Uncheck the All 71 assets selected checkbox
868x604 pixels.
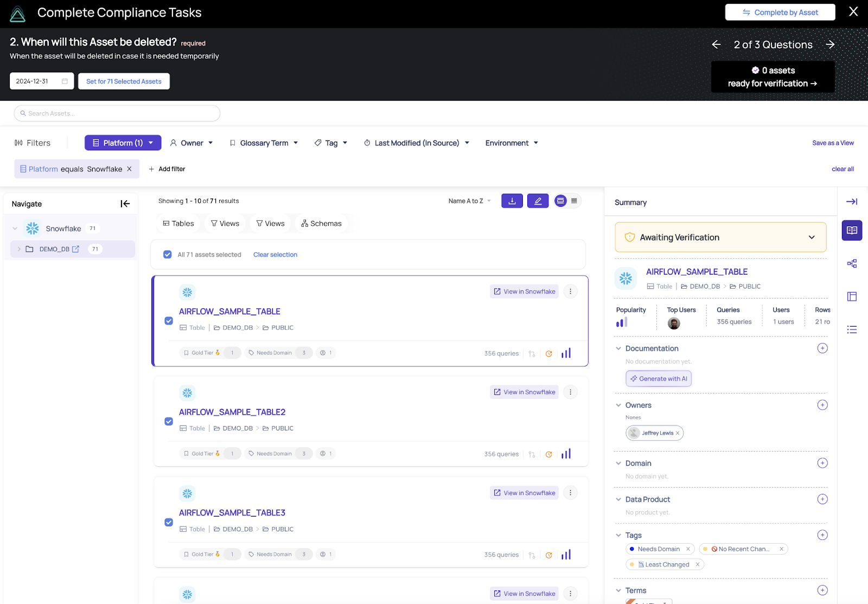pos(168,255)
